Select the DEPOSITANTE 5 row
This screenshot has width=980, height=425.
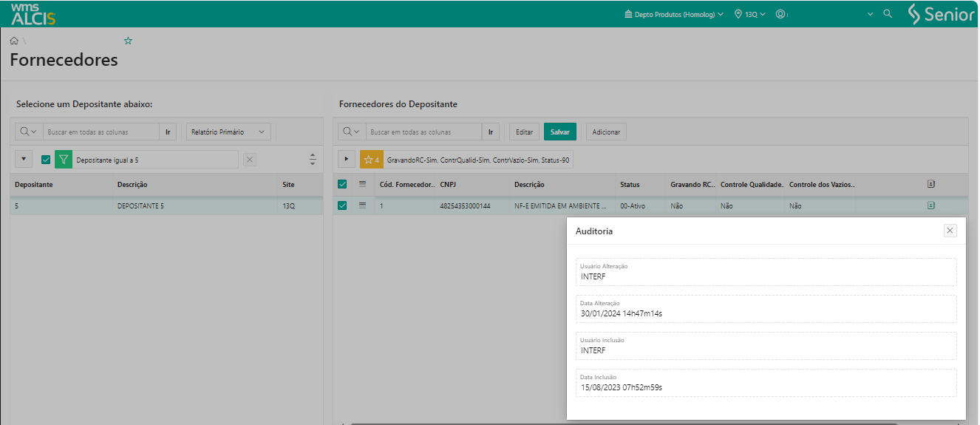pyautogui.click(x=166, y=205)
